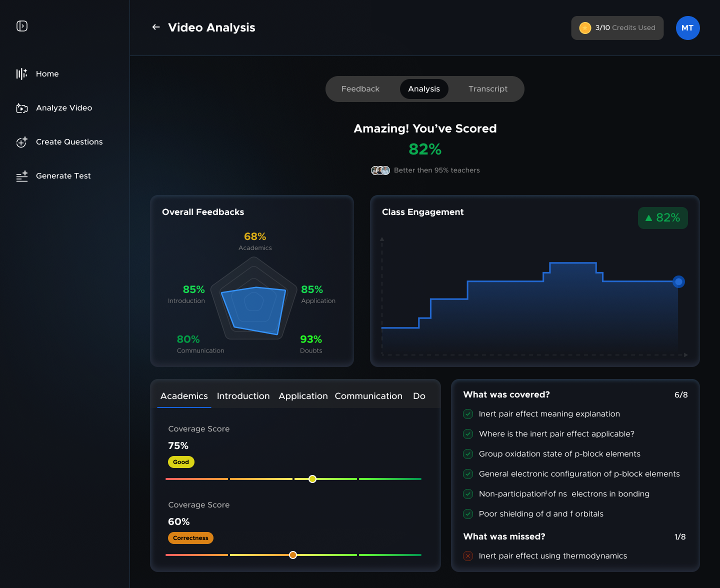Screen dimensions: 720x588
Task: Click the back arrow beside Video Analysis
Action: coord(155,27)
